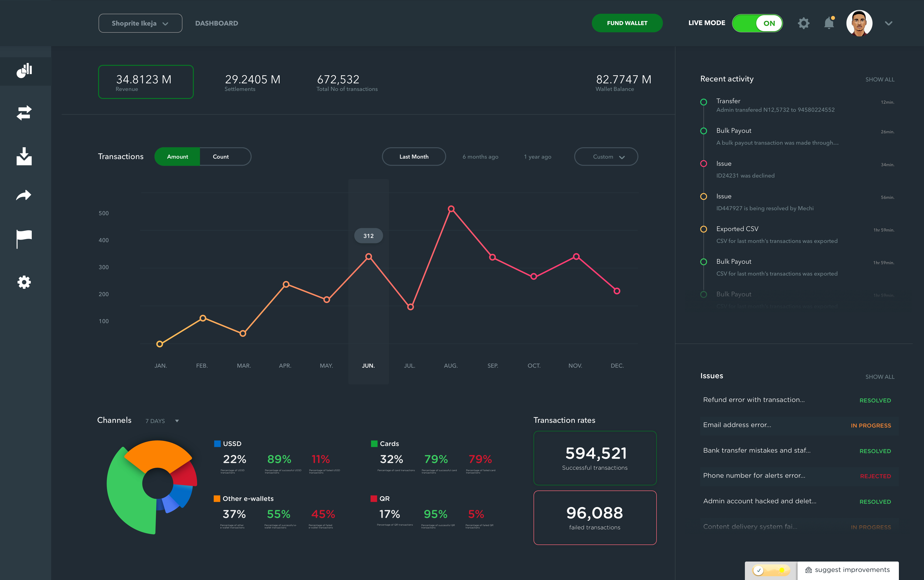The width and height of the screenshot is (924, 580).
Task: Select the Settlements 29.2405 M stat
Action: (252, 82)
